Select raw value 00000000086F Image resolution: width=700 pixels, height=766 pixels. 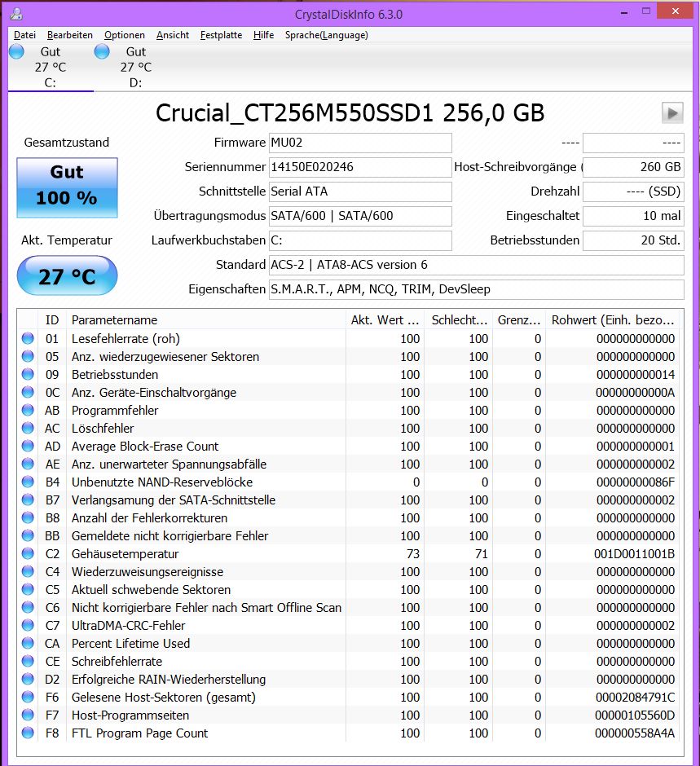(x=635, y=482)
